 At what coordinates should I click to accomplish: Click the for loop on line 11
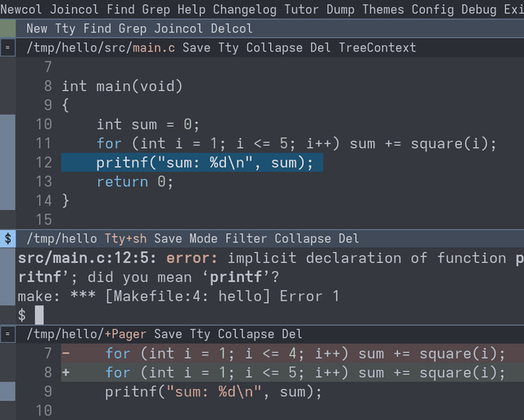click(x=296, y=143)
